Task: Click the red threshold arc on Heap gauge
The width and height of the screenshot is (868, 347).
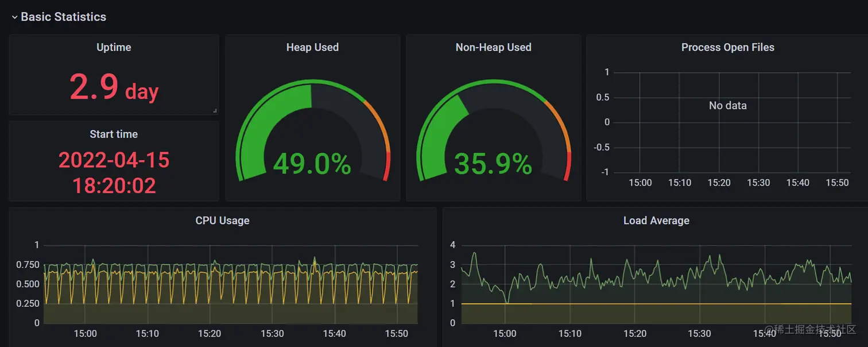Action: pyautogui.click(x=387, y=166)
